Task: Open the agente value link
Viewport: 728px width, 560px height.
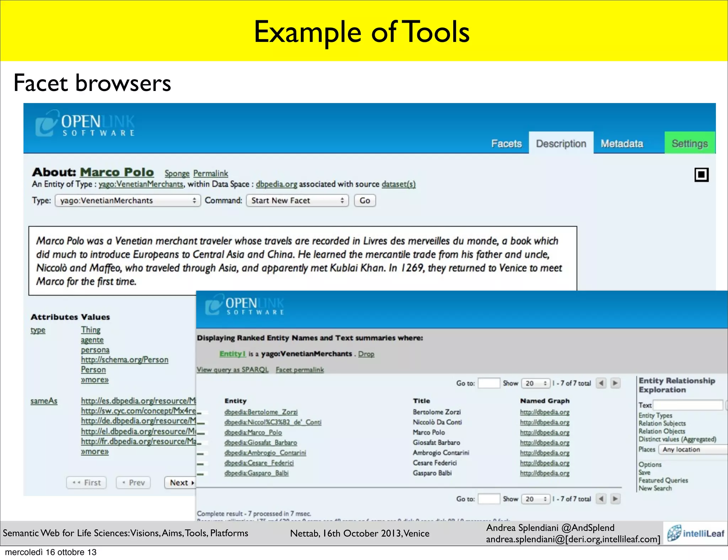Action: click(x=92, y=340)
